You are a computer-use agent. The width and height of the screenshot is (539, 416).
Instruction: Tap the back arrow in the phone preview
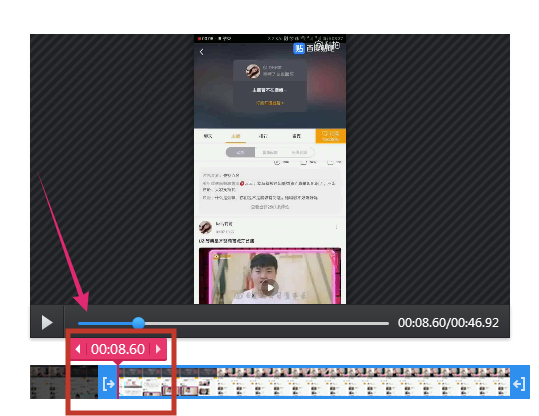201,52
